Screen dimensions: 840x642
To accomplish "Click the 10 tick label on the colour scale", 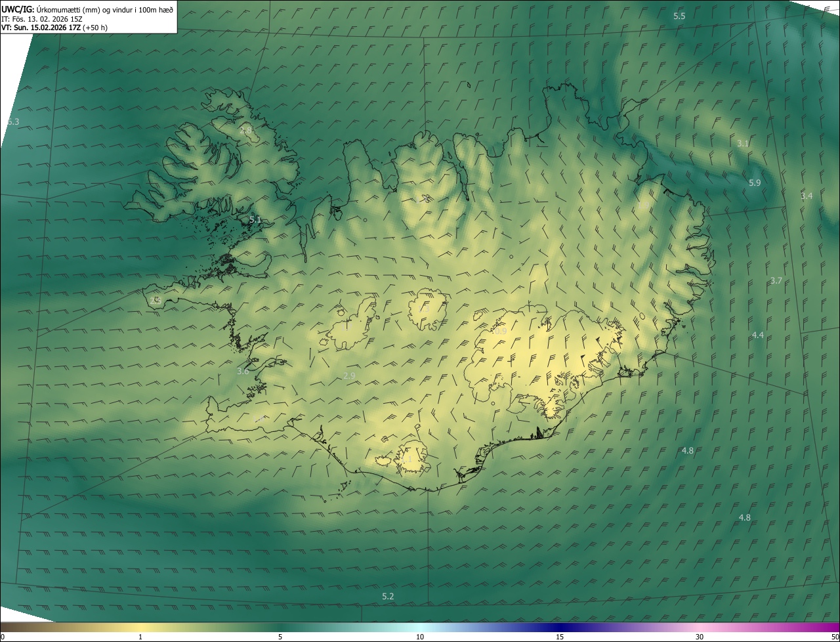I will (x=420, y=637).
